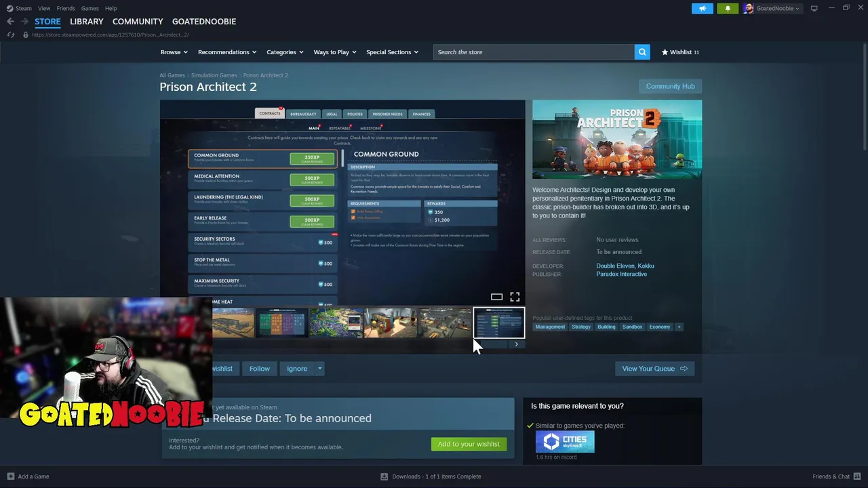Open the Paradox Interactive publisher link

[622, 274]
